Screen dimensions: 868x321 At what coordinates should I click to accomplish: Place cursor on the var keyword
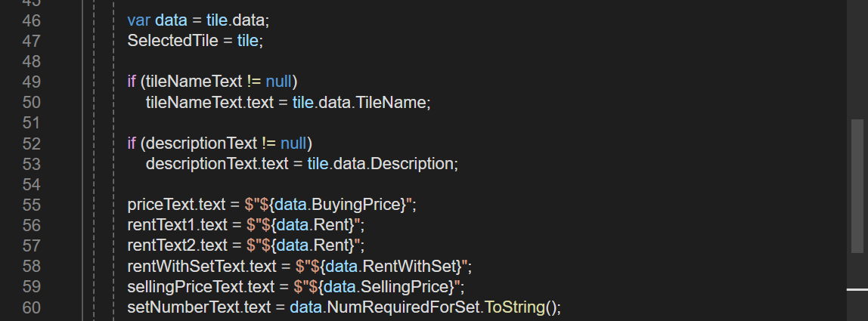pos(138,20)
